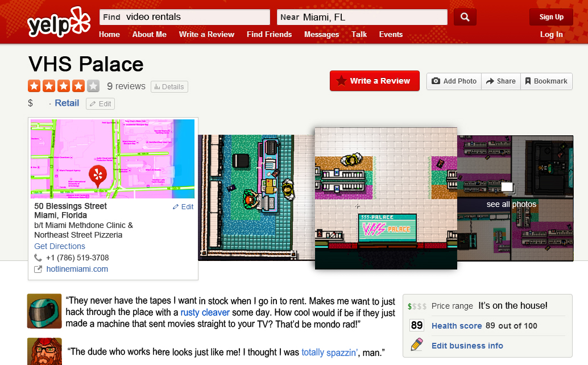The width and height of the screenshot is (588, 365).
Task: Click the external link icon by hotlinemiami.com
Action: click(38, 269)
